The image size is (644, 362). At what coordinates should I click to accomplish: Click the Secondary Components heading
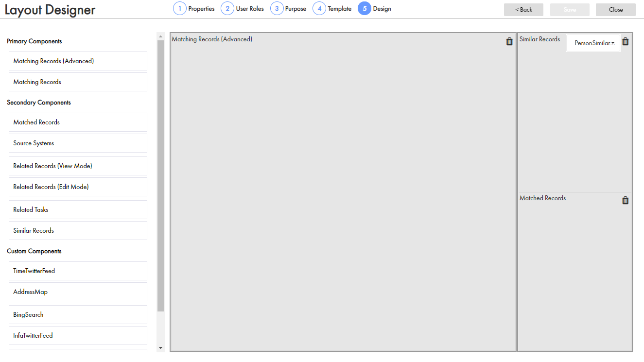(39, 103)
